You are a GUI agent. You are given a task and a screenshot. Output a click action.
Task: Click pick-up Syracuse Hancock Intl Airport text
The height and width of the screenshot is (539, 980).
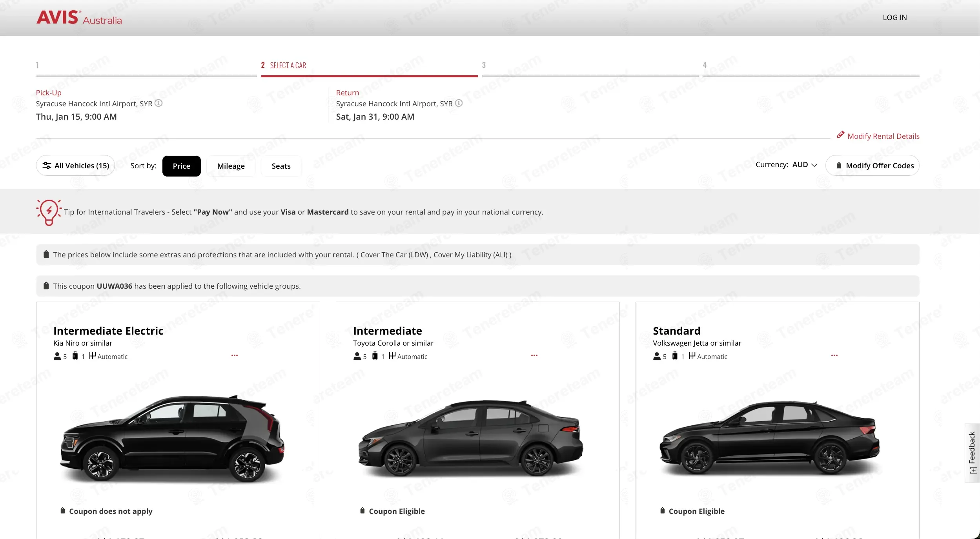click(x=94, y=104)
